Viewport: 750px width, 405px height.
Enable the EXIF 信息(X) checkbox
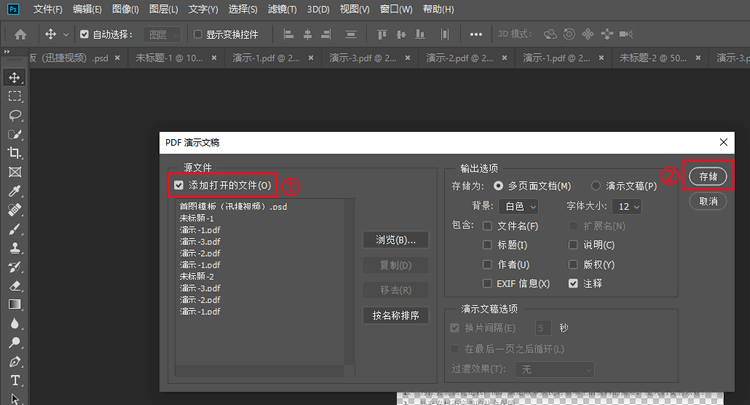point(487,284)
